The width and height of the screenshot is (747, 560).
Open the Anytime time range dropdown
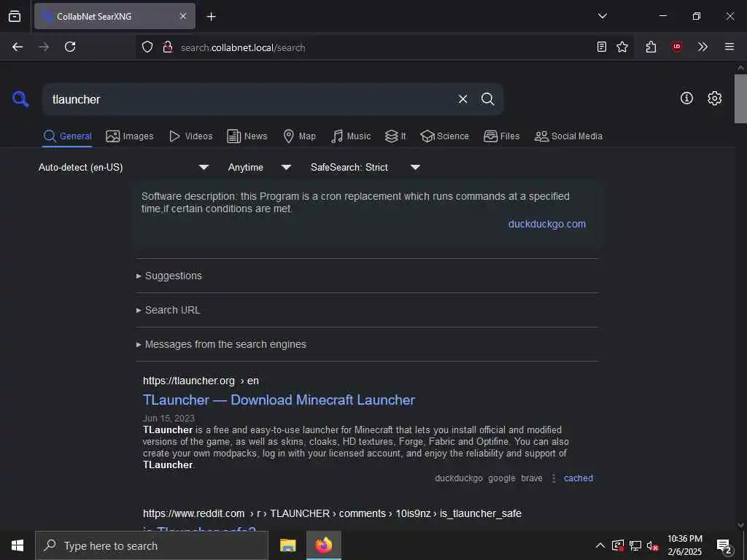[259, 167]
